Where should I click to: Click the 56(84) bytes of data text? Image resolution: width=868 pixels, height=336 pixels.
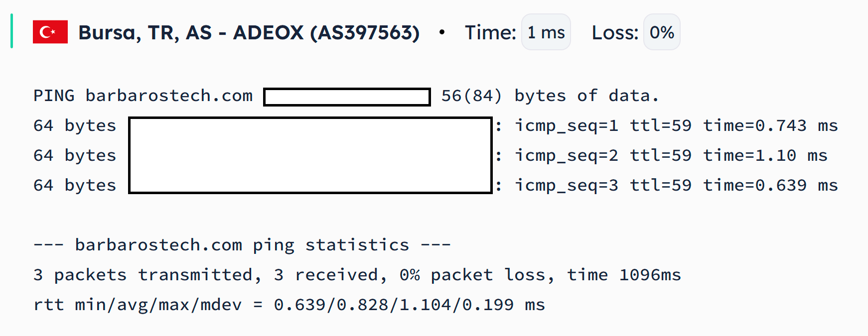(x=550, y=96)
